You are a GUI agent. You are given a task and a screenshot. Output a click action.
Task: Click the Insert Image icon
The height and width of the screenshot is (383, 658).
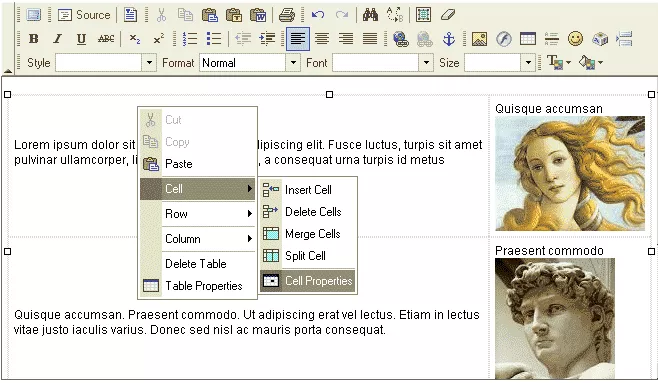[479, 39]
